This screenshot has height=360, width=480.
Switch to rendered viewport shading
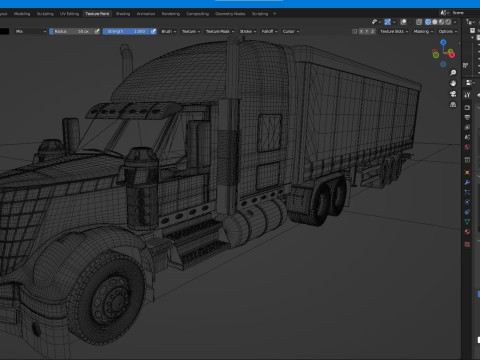[x=448, y=22]
